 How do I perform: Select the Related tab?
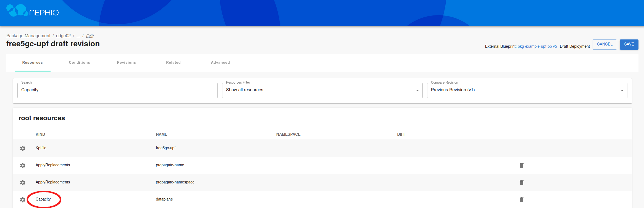click(173, 63)
